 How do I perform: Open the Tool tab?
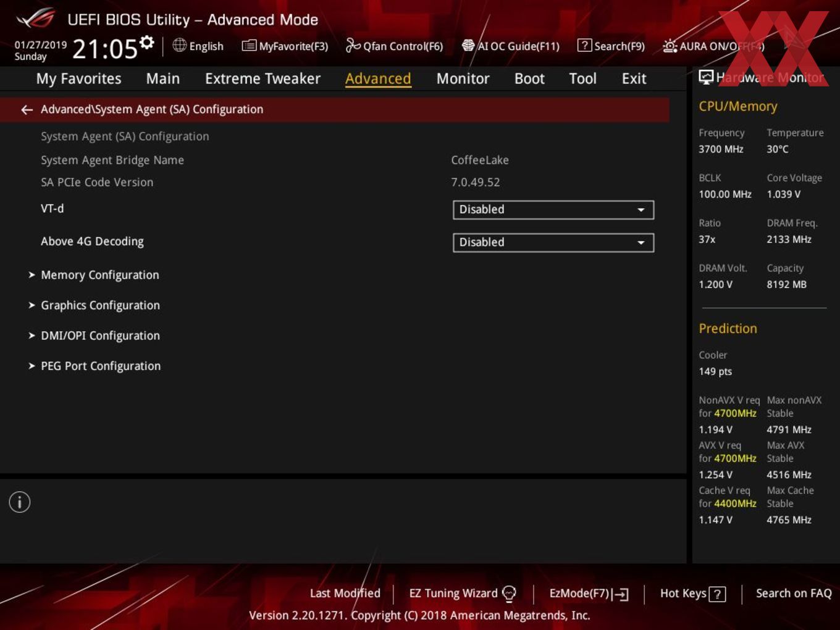[582, 78]
